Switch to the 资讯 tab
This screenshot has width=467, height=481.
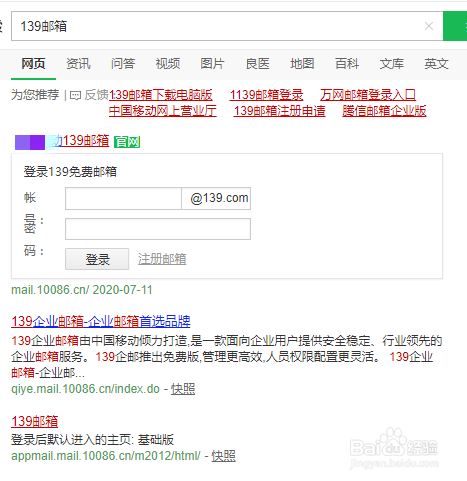click(x=78, y=63)
